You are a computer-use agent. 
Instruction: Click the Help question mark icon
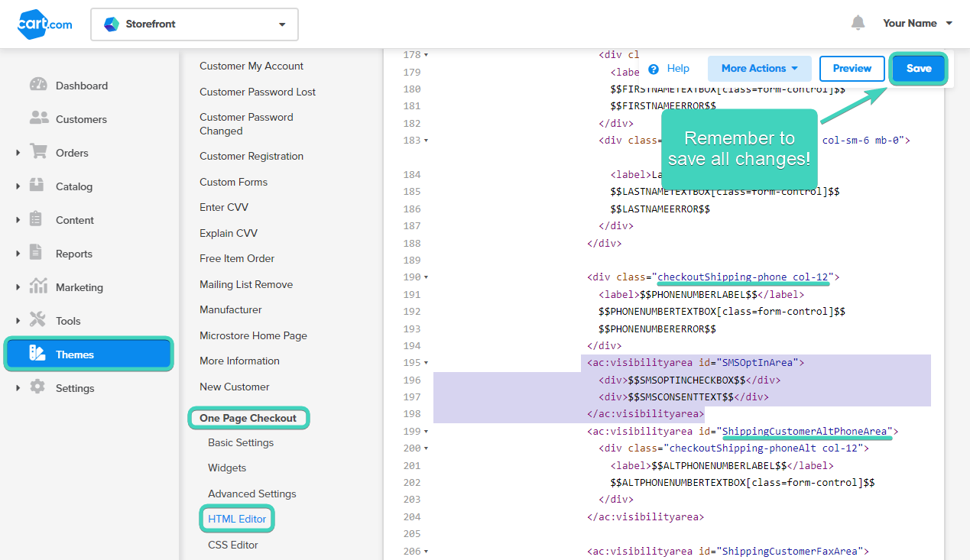[x=654, y=69]
